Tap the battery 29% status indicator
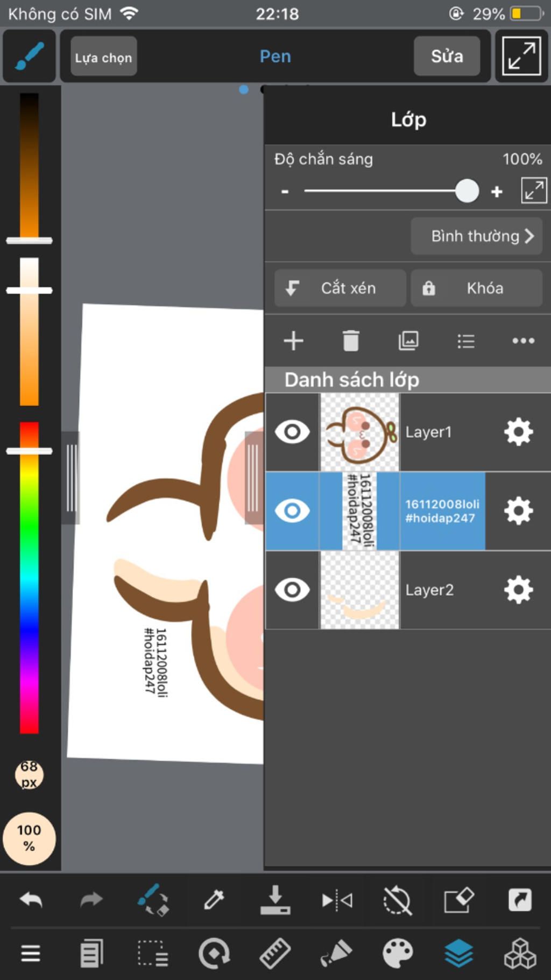 pyautogui.click(x=508, y=13)
